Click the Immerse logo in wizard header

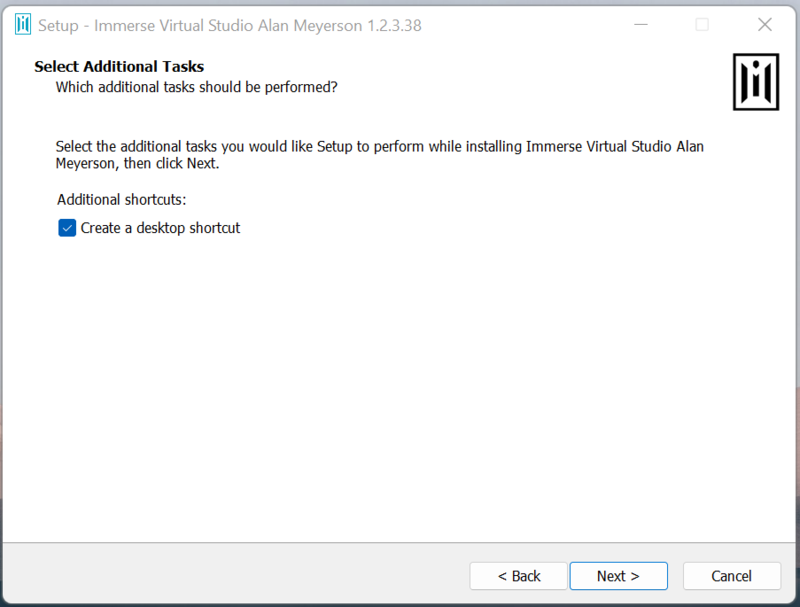pos(755,81)
